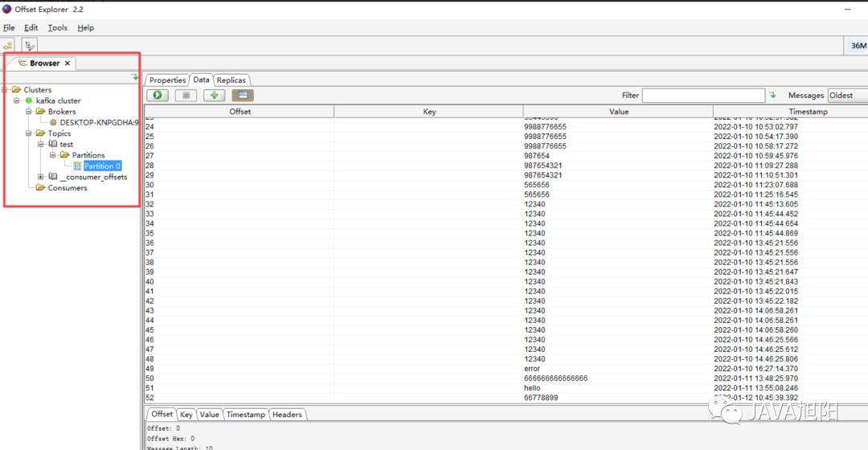The height and width of the screenshot is (450, 868).
Task: Click the gear icon of DESKTOP-KNPGDHA broker
Action: click(53, 122)
